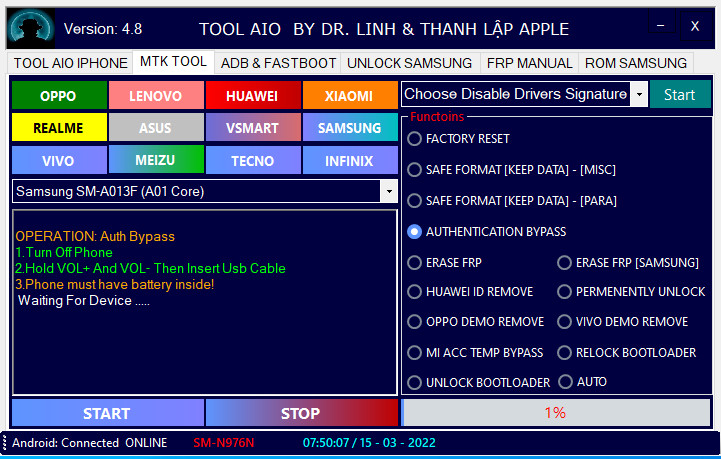Select OPPO DEMO REMOVE radio button
Viewport: 721px width, 459px height.
click(475, 321)
